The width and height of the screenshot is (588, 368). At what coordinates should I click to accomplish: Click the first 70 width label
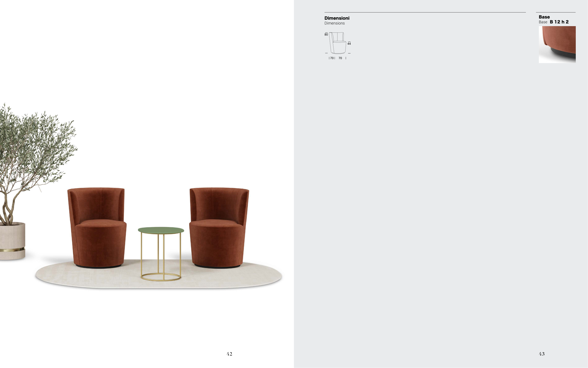[332, 58]
